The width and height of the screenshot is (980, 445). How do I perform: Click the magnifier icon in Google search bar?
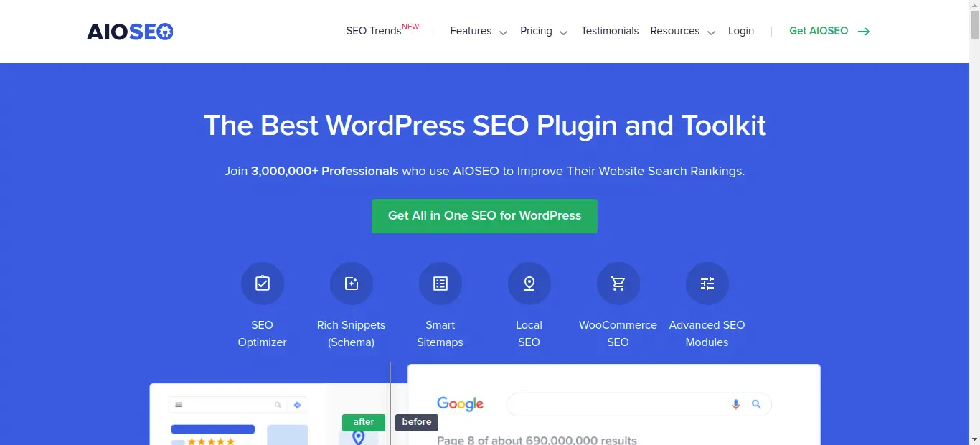coord(756,405)
